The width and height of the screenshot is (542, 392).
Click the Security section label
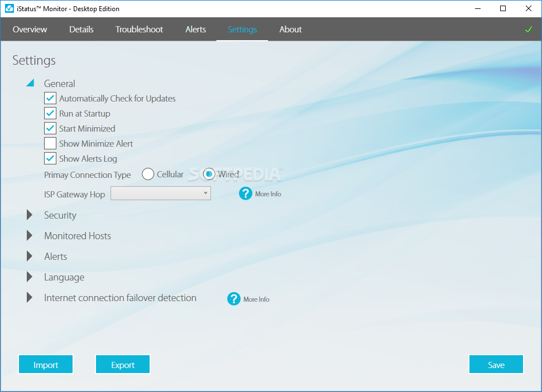[x=60, y=215]
